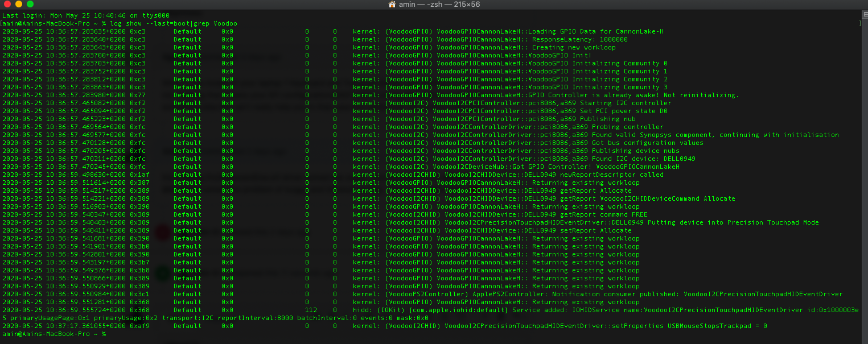Viewport: 868px width, 344px height.
Task: Click 'Initializing Community 0' log line
Action: [x=620, y=63]
